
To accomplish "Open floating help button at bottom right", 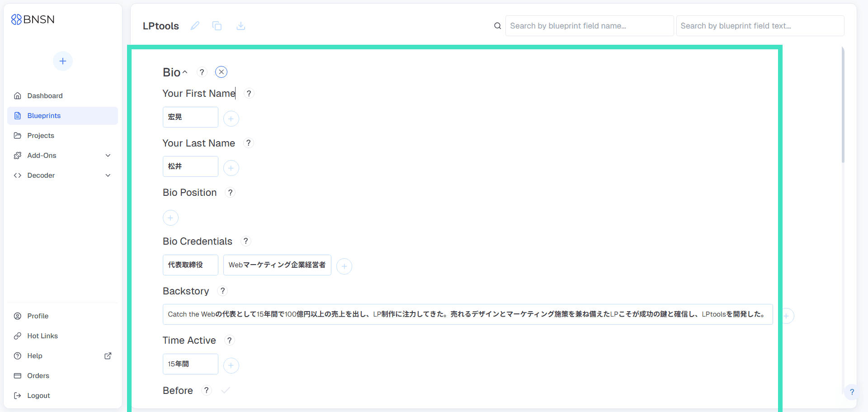I will click(x=852, y=392).
